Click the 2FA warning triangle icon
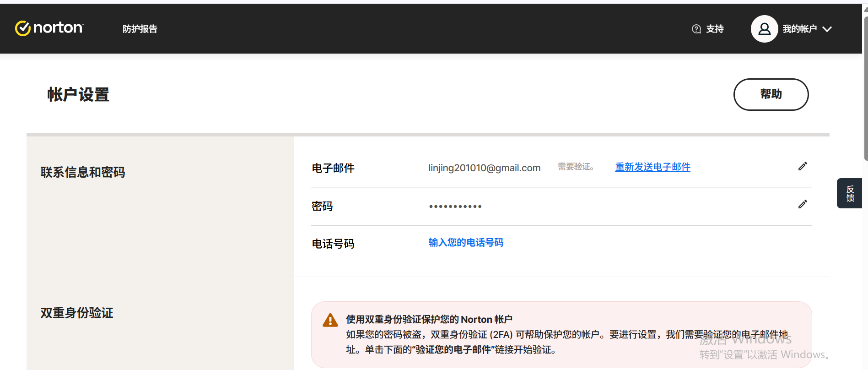Viewport: 868px width, 370px height. pyautogui.click(x=330, y=320)
